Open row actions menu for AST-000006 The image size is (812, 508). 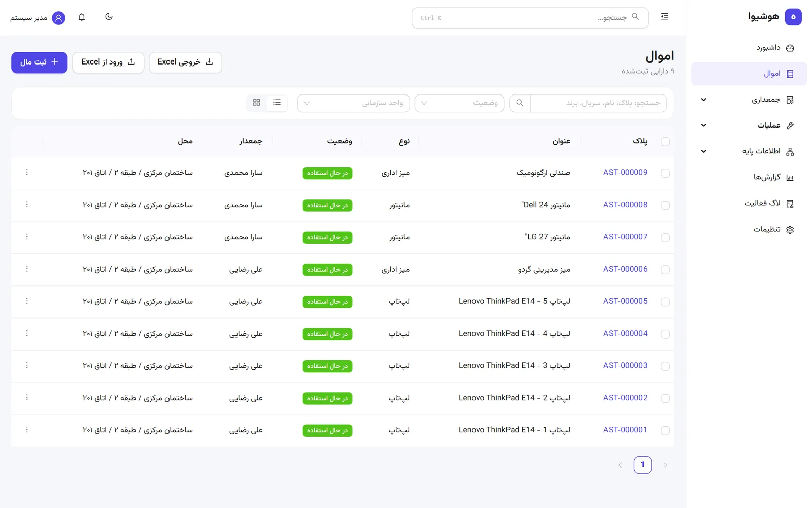pyautogui.click(x=27, y=269)
